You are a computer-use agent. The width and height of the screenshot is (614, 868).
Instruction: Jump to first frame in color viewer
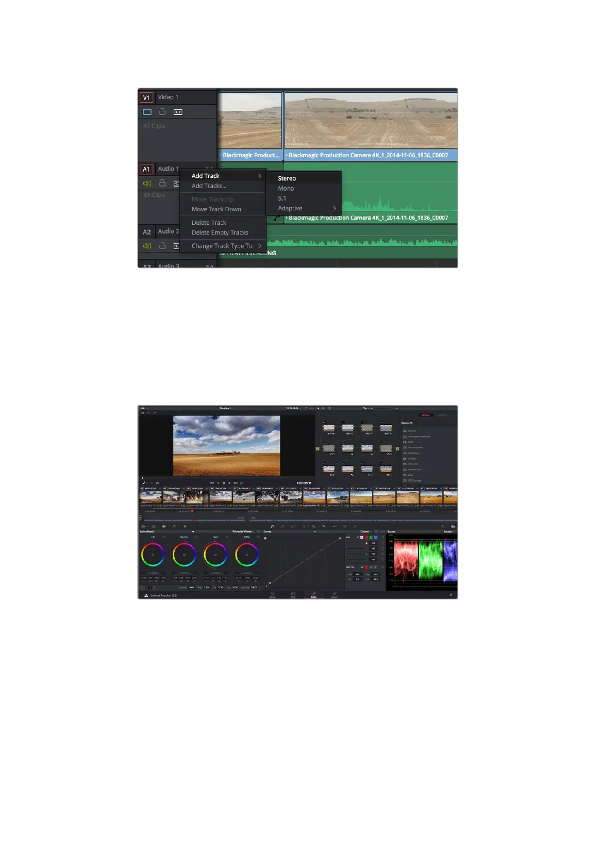point(212,483)
